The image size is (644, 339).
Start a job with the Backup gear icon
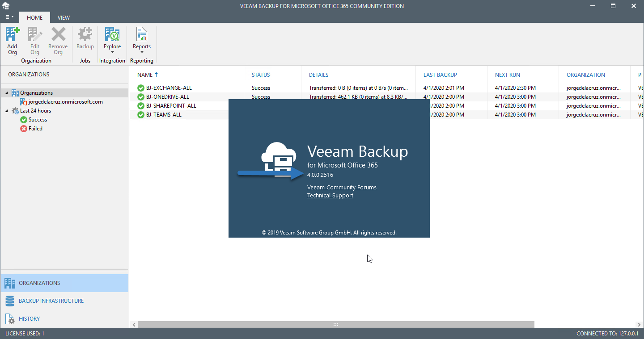pos(85,34)
